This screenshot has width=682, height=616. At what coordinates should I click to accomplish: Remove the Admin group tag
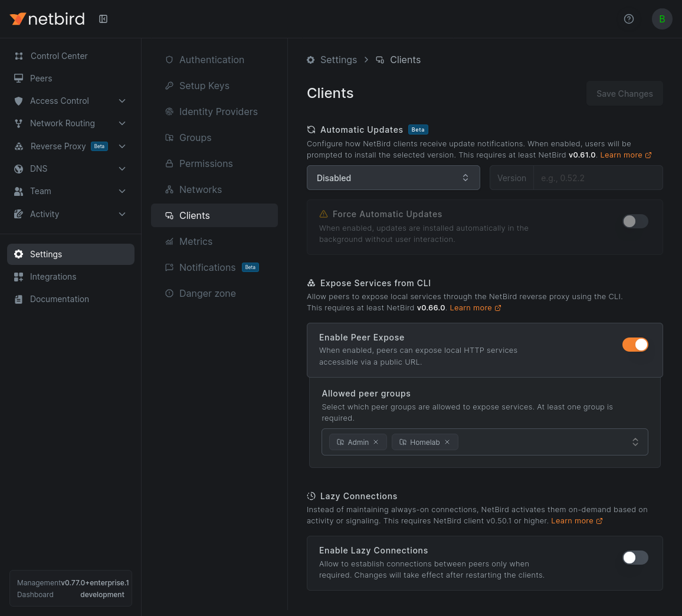(376, 442)
